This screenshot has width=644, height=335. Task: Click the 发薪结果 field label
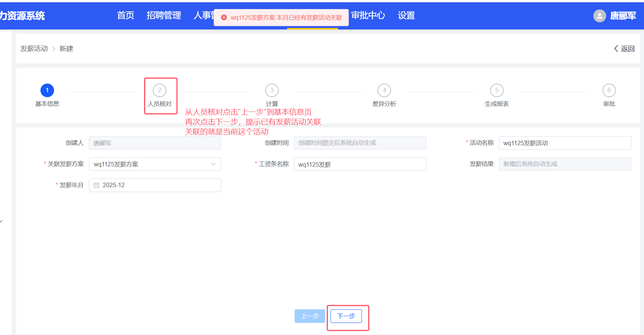(482, 164)
